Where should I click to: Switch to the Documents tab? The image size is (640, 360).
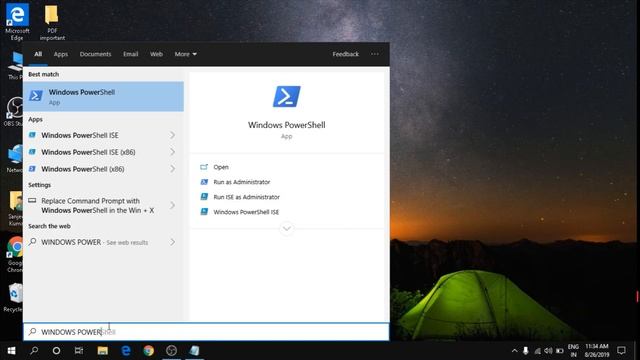click(x=95, y=54)
